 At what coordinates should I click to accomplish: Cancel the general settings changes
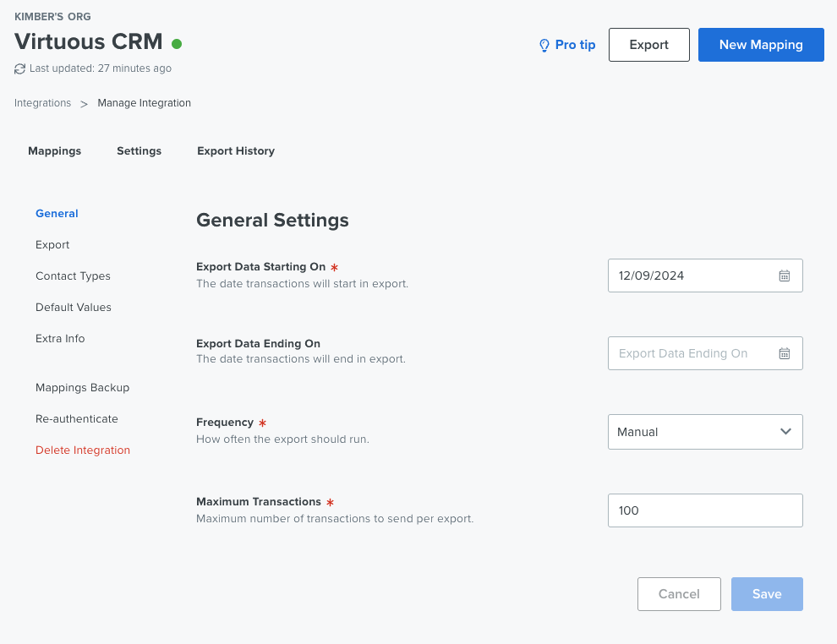(x=679, y=594)
